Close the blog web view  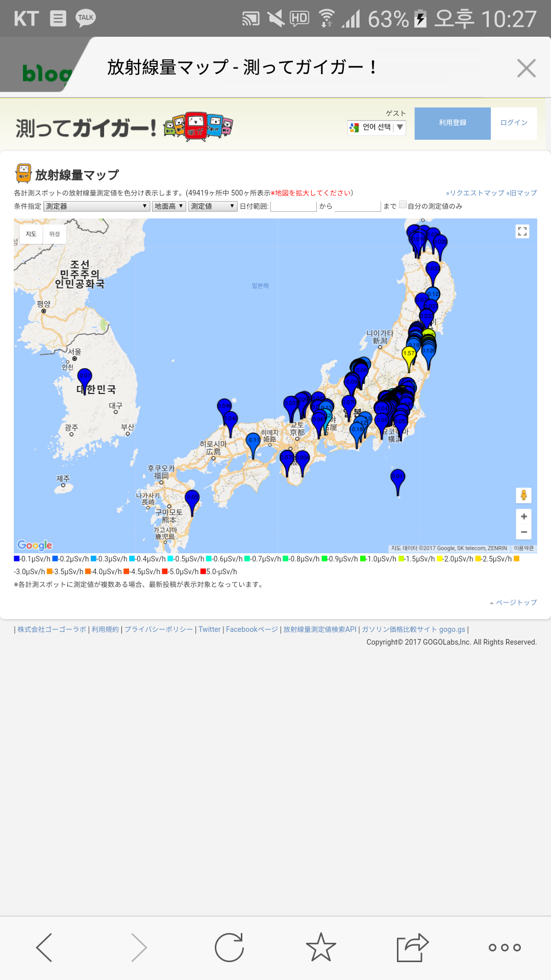(x=526, y=68)
